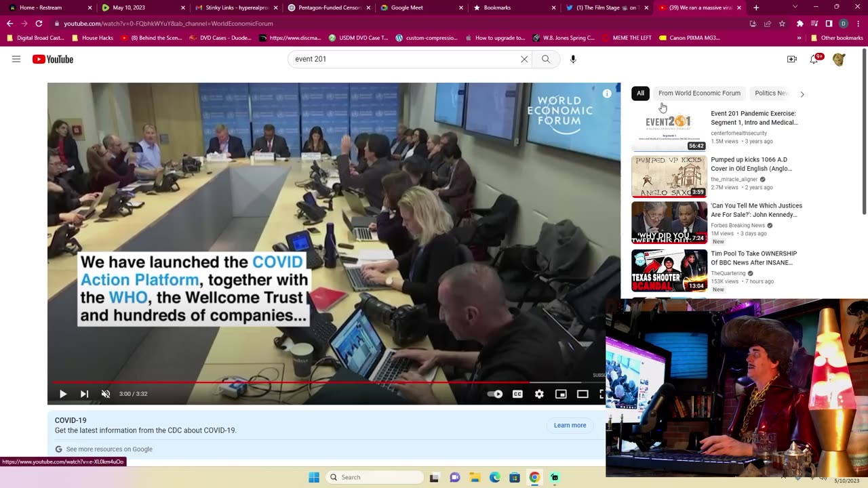Switch to the 'Google Meet' tab
868x488 pixels.
pos(420,7)
